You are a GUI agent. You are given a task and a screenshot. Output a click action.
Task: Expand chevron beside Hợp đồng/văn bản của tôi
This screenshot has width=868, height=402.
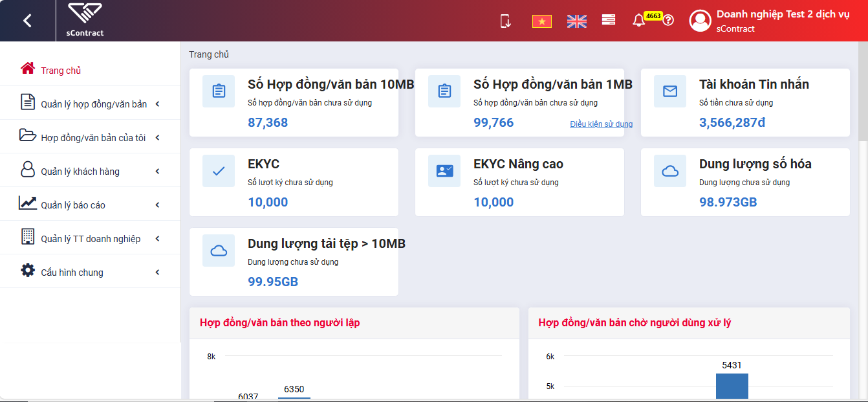157,138
